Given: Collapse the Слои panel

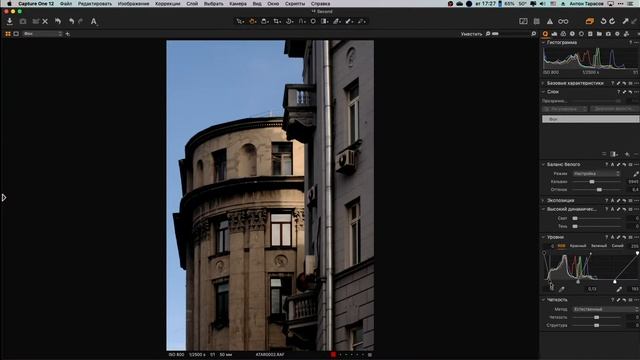Looking at the screenshot, I should click(x=543, y=92).
